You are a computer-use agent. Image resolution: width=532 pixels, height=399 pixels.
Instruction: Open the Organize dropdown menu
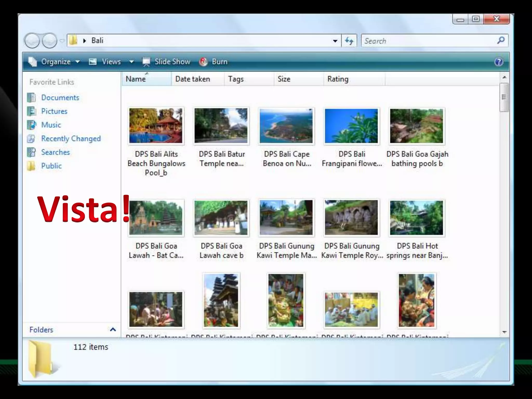tap(56, 62)
